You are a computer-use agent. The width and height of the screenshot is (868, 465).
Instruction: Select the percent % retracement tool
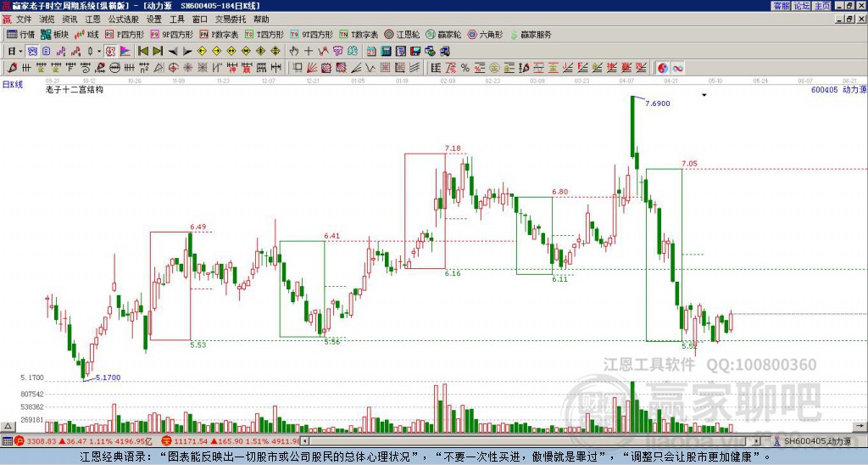click(465, 68)
